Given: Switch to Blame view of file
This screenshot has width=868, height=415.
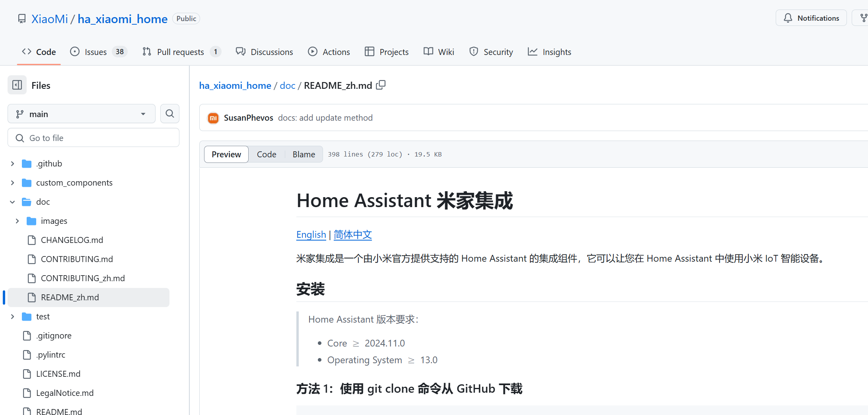Looking at the screenshot, I should [304, 155].
